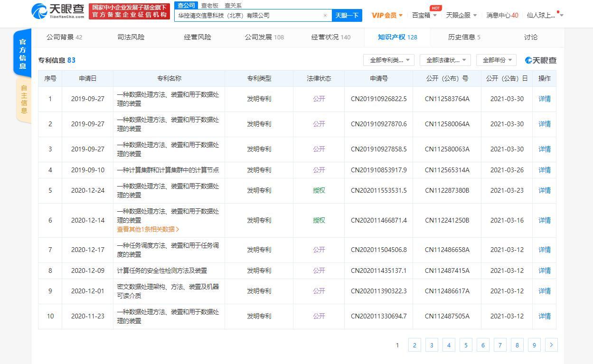Open the user account dropdown 仙人球上...
Screen dimensions: 593x364
[545, 15]
